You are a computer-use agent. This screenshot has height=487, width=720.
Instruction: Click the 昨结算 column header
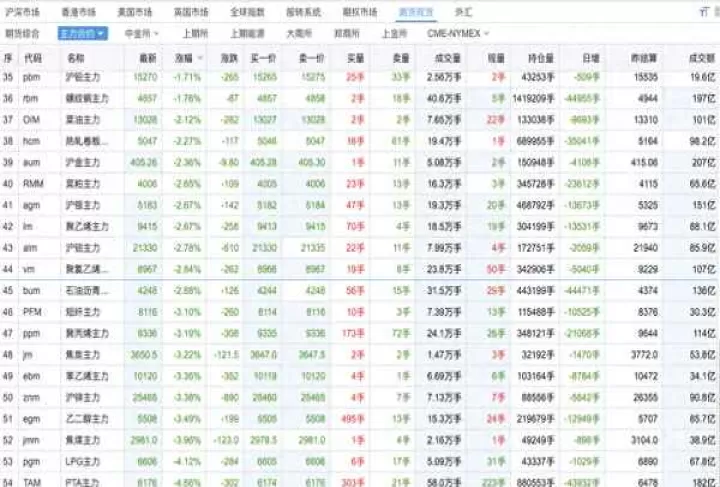pos(644,58)
